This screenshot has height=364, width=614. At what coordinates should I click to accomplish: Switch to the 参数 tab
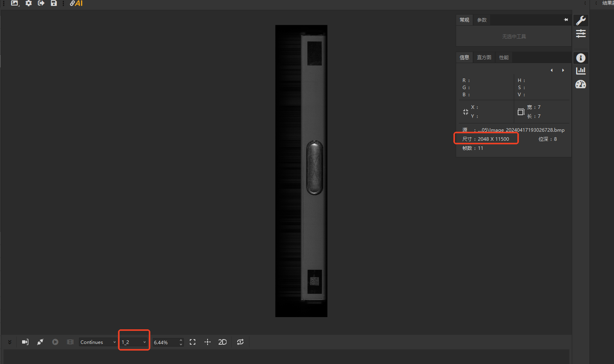(482, 20)
